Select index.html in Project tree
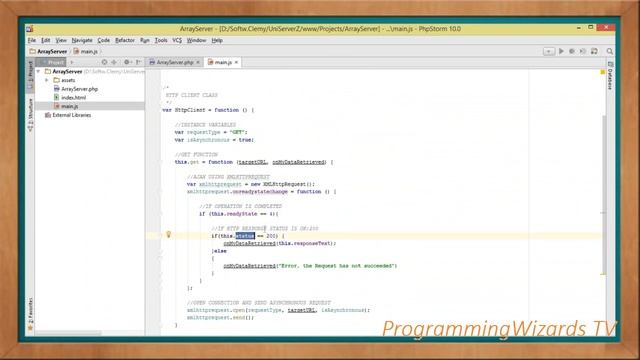Viewport: 640px width, 360px height. click(70, 98)
